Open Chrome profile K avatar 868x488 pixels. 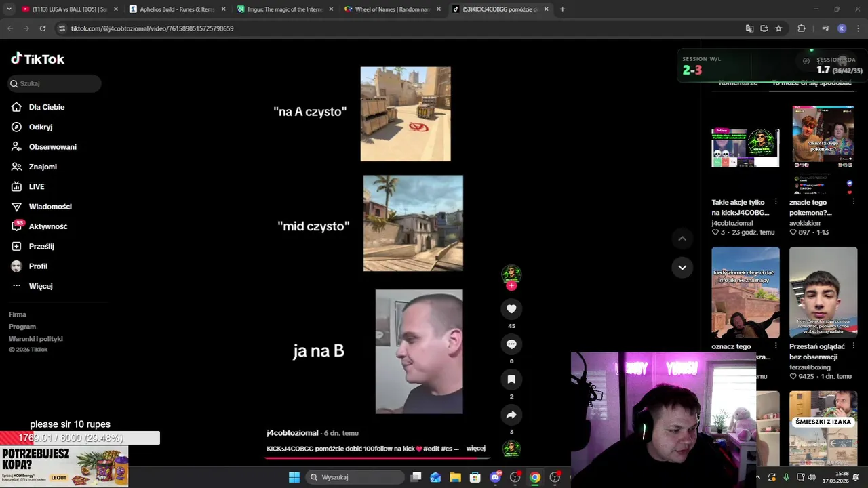tap(842, 28)
